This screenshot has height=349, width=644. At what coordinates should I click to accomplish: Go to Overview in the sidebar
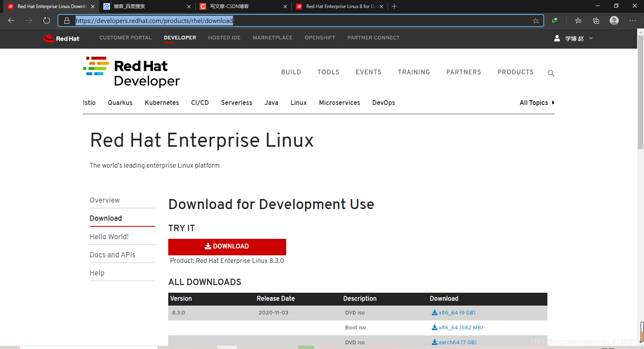[105, 200]
